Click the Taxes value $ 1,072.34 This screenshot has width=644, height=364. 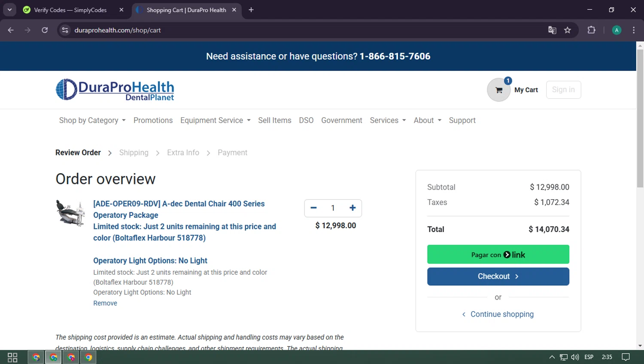click(x=552, y=202)
